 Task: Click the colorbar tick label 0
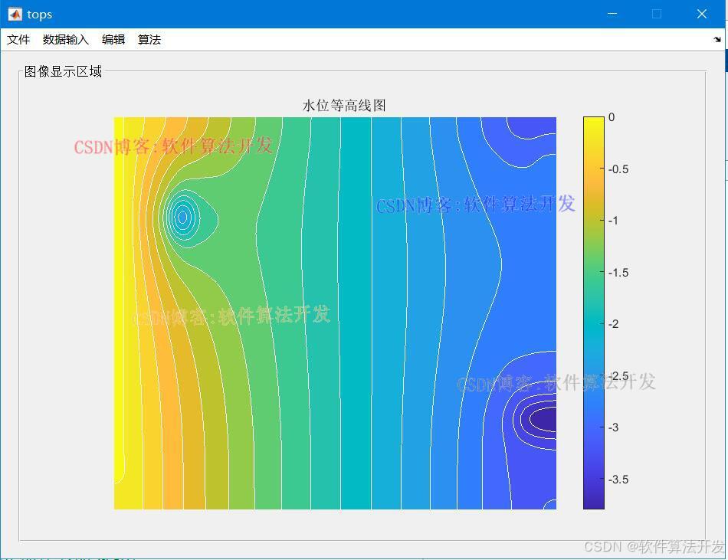click(x=612, y=117)
